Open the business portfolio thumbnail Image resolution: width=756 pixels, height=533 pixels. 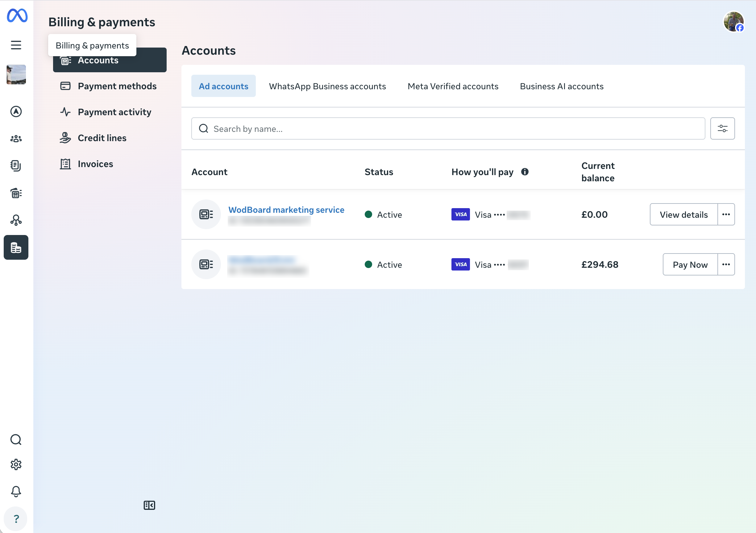16,74
